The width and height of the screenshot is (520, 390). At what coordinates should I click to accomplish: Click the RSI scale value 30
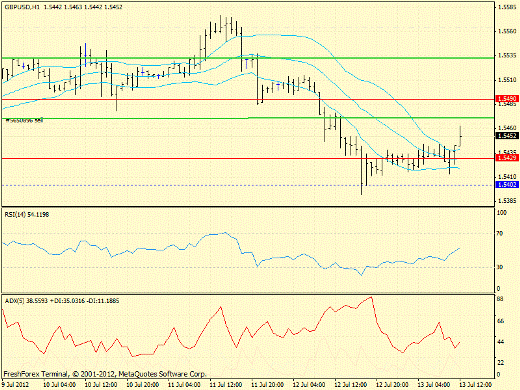click(500, 267)
